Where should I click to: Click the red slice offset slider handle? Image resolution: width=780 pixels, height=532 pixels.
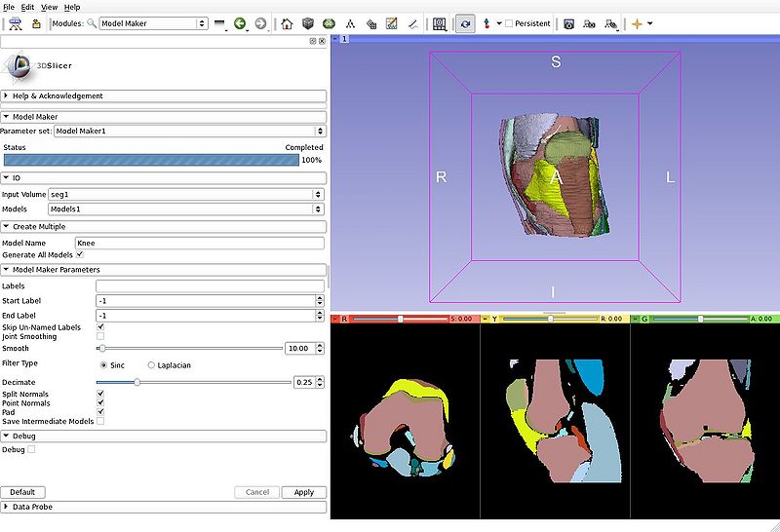coord(401,319)
